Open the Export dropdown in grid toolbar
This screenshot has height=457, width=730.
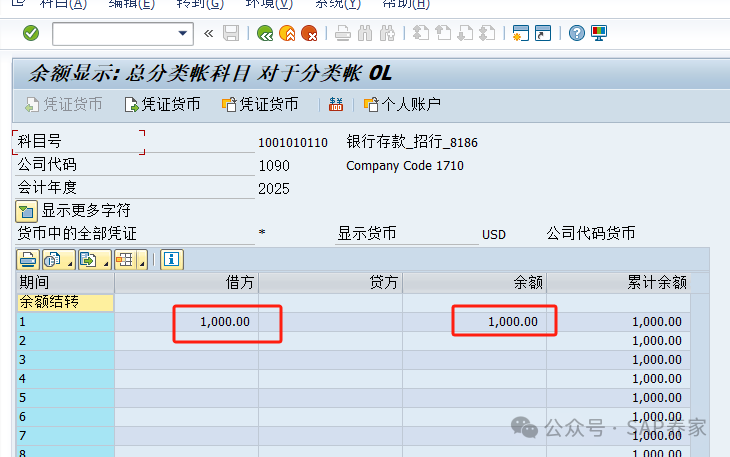click(95, 260)
